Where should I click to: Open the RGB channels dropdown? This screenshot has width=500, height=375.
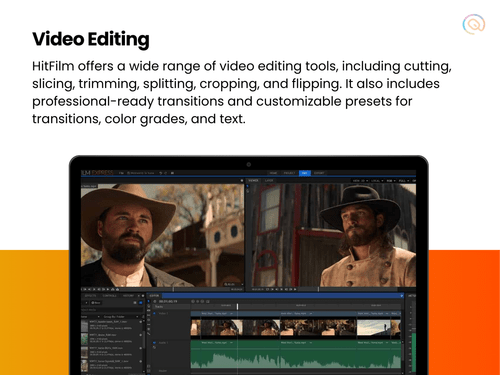[391, 181]
